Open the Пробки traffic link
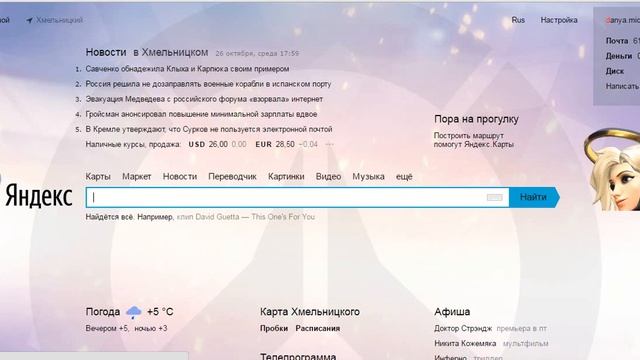 click(x=274, y=328)
